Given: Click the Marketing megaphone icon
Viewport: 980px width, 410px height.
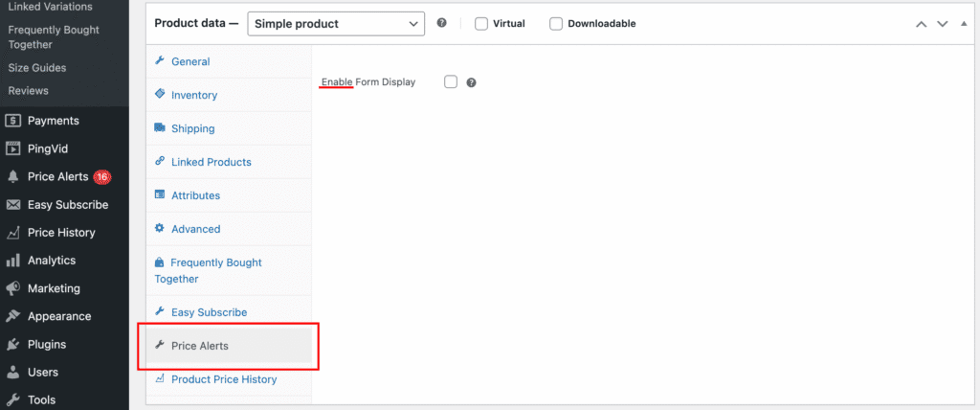Looking at the screenshot, I should pyautogui.click(x=13, y=288).
